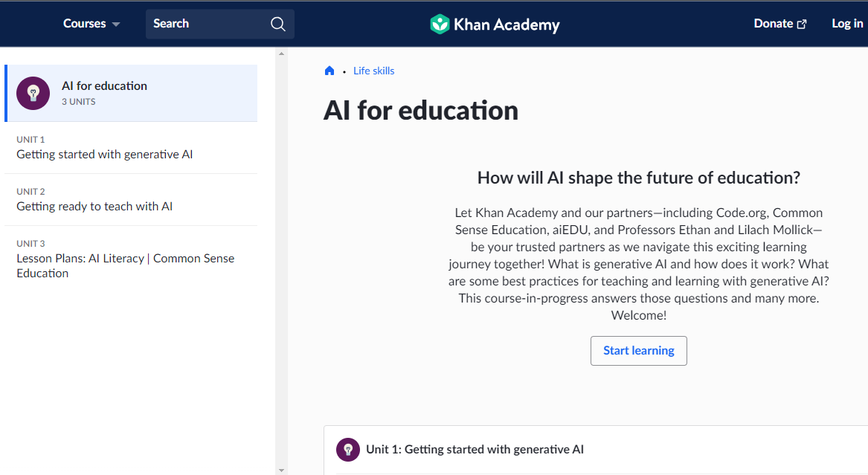Click the 'AI for education' page title
The image size is (868, 475).
[x=421, y=110]
